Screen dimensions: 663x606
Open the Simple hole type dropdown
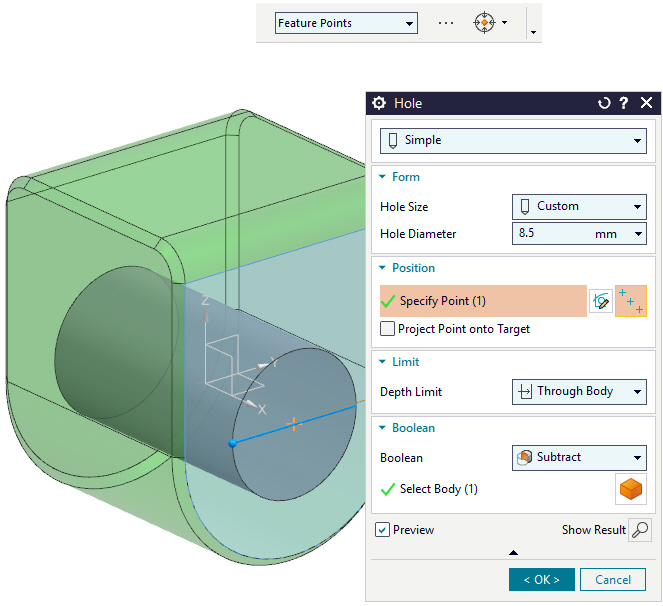(x=513, y=140)
